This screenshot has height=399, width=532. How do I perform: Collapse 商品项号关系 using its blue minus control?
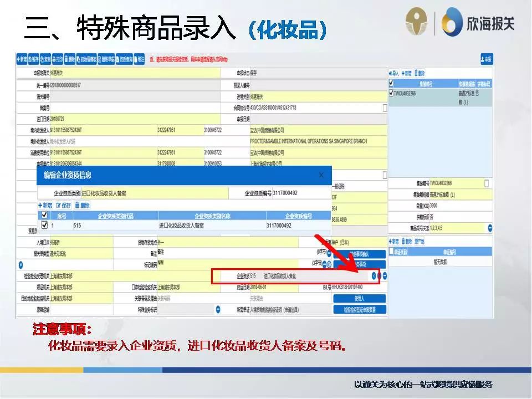[490, 228]
